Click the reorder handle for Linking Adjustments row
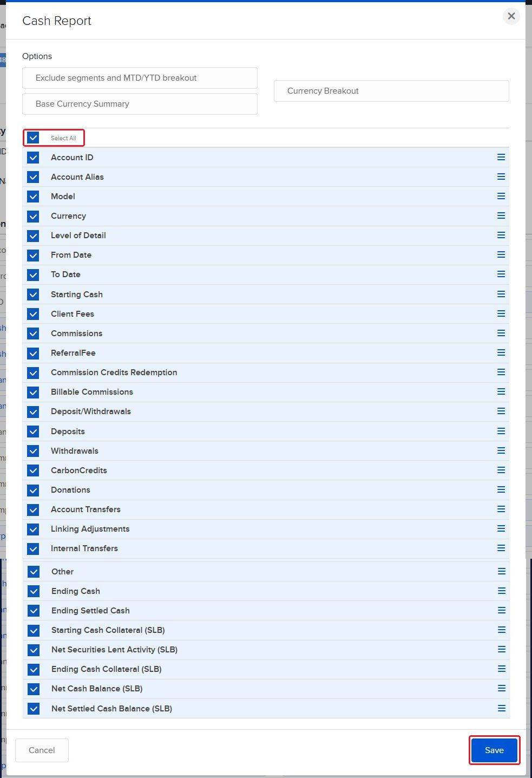The width and height of the screenshot is (532, 778). (x=501, y=528)
